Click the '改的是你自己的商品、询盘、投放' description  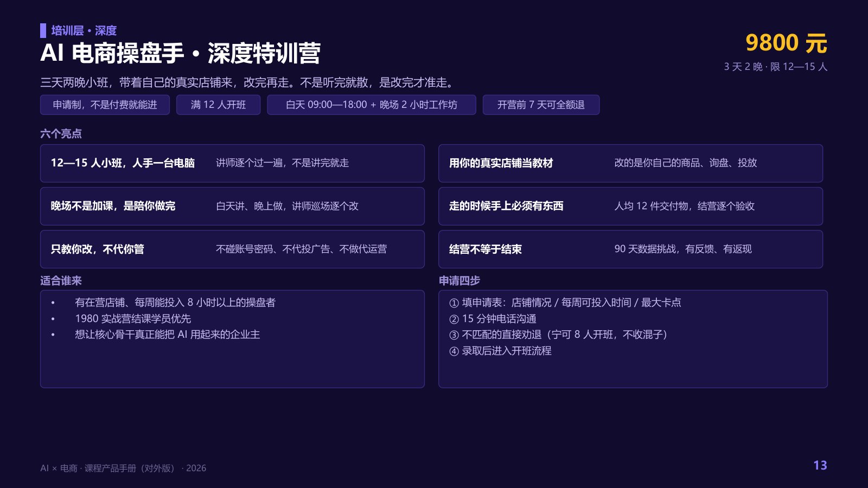[685, 163]
